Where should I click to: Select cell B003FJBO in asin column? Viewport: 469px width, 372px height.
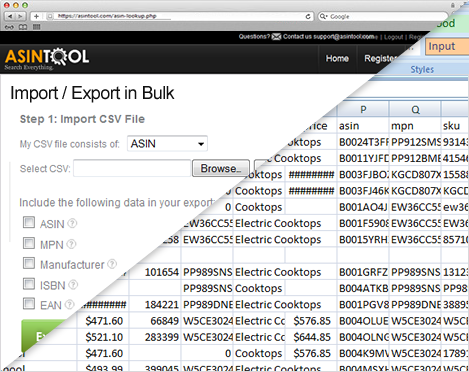click(363, 175)
